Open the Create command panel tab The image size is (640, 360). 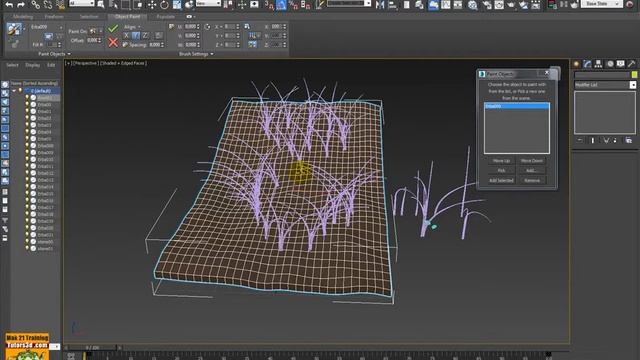tap(577, 64)
